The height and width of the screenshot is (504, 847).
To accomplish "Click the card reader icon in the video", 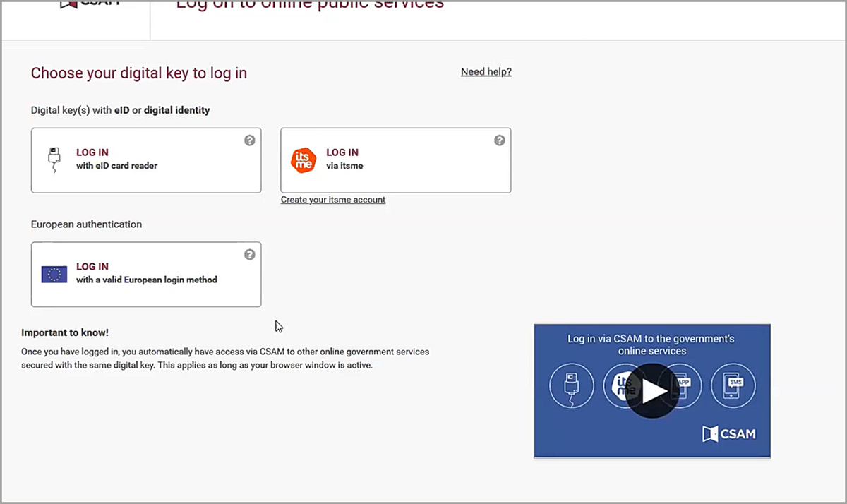I will pos(571,385).
